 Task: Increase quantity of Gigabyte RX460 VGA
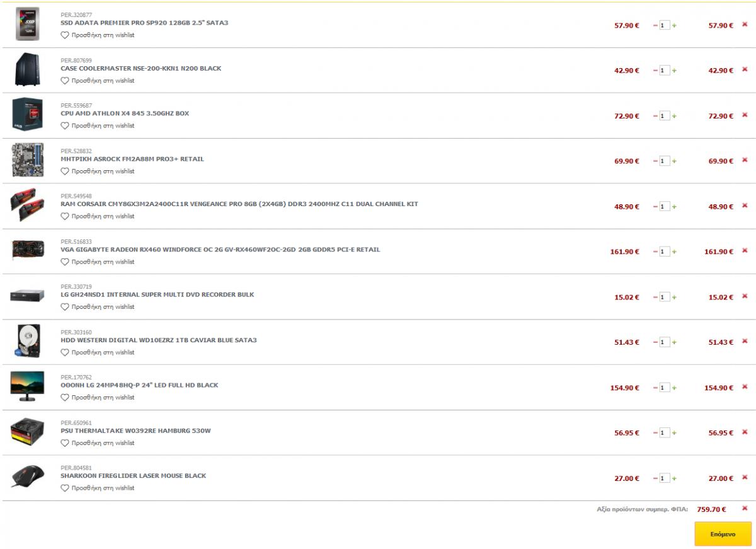click(x=675, y=252)
